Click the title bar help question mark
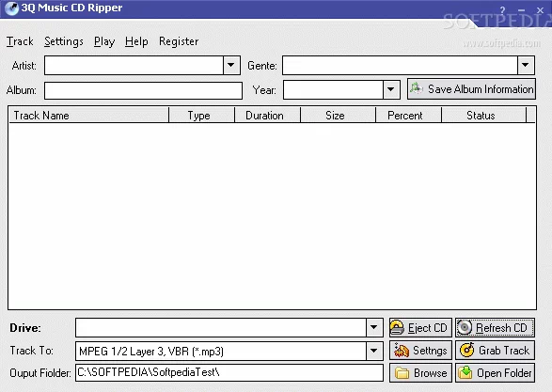 (502, 10)
